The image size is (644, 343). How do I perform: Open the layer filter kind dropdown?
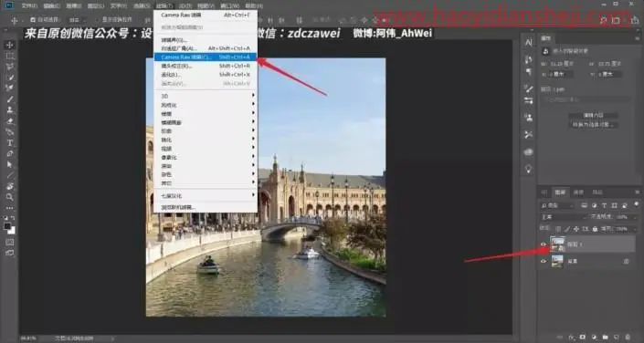557,205
